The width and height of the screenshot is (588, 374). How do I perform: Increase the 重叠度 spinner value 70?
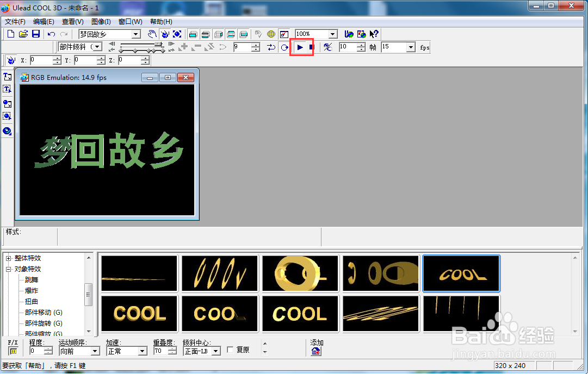(172, 349)
